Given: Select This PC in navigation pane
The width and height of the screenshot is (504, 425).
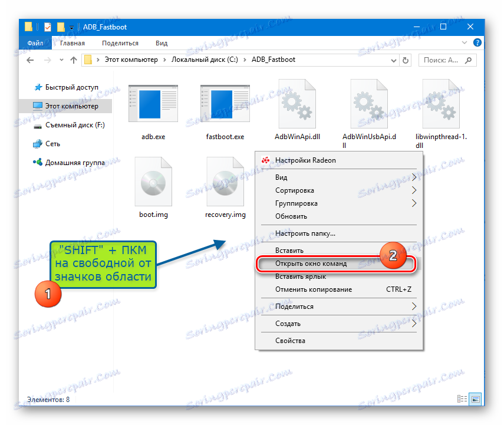Looking at the screenshot, I should (x=65, y=106).
